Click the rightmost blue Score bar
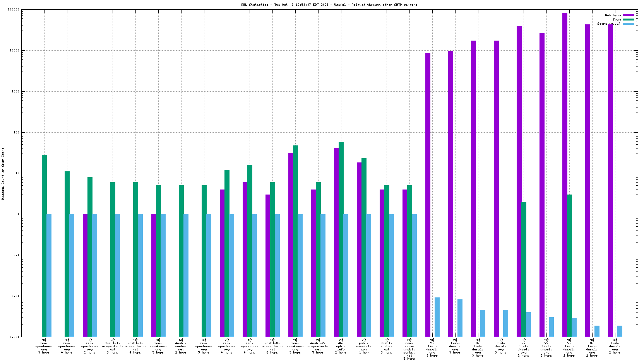 pos(620,331)
